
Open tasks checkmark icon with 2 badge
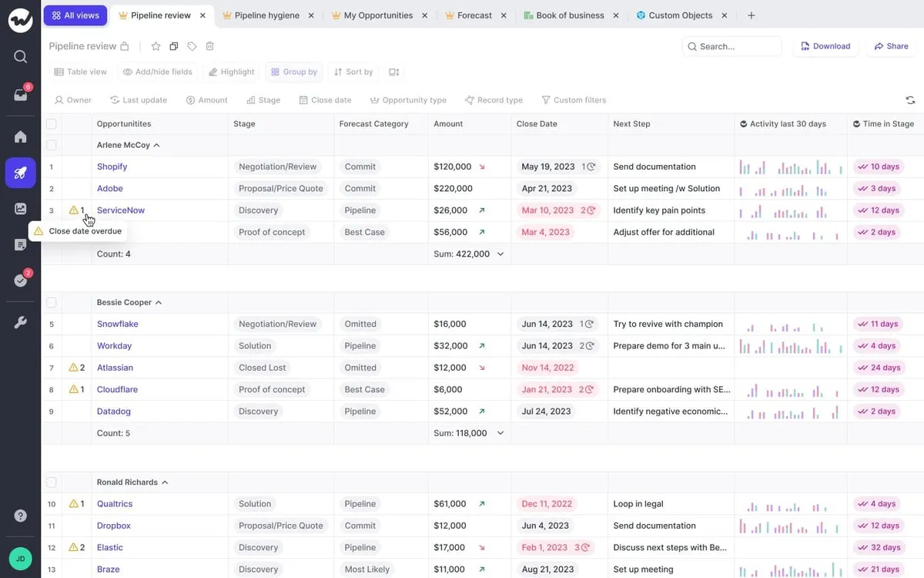pyautogui.click(x=20, y=281)
